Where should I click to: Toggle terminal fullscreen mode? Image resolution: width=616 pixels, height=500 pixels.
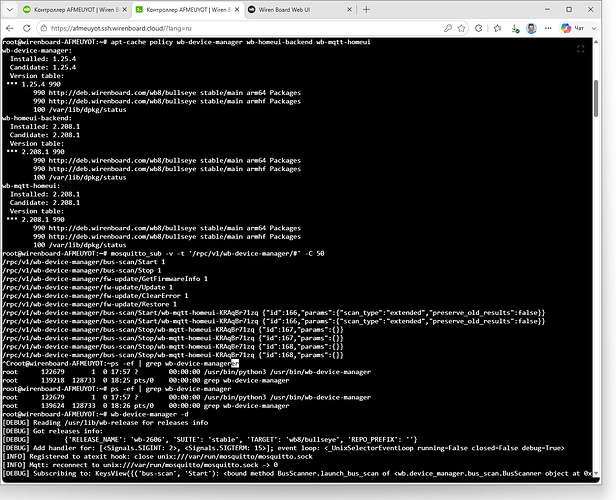pos(581,49)
